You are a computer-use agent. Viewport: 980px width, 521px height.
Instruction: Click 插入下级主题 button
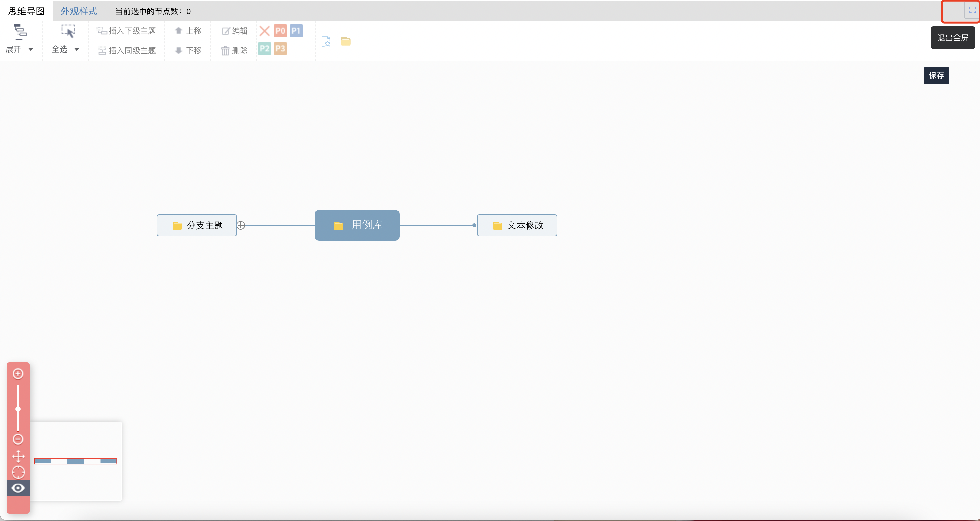(126, 31)
